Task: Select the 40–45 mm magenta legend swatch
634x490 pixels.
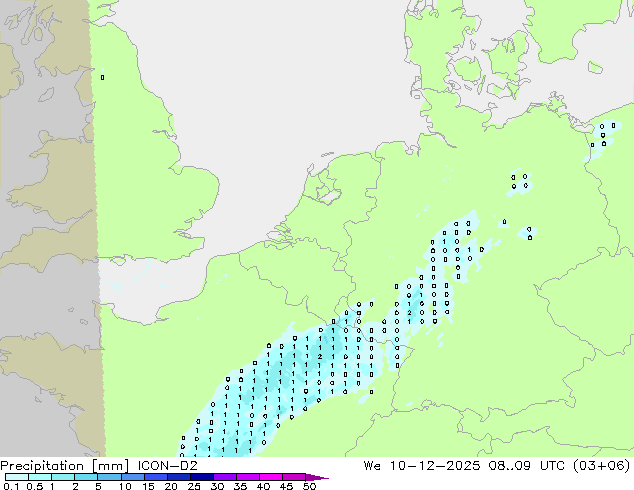Action: (x=271, y=477)
